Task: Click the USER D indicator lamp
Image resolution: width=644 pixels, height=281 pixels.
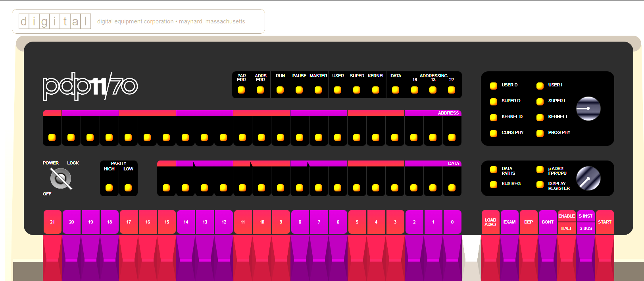Action: pyautogui.click(x=494, y=86)
